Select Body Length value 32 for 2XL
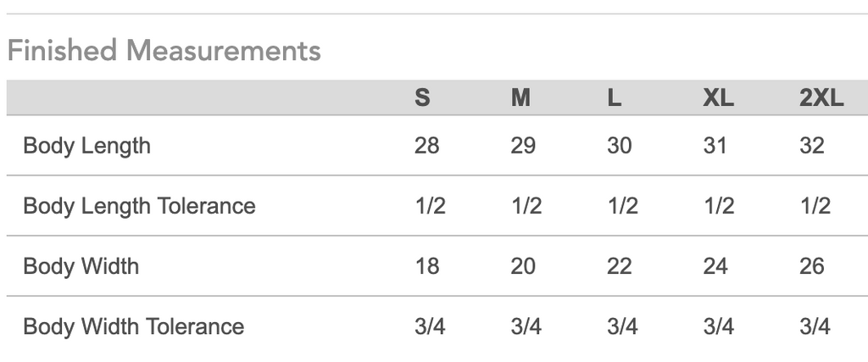Image resolution: width=868 pixels, height=362 pixels. click(x=811, y=146)
